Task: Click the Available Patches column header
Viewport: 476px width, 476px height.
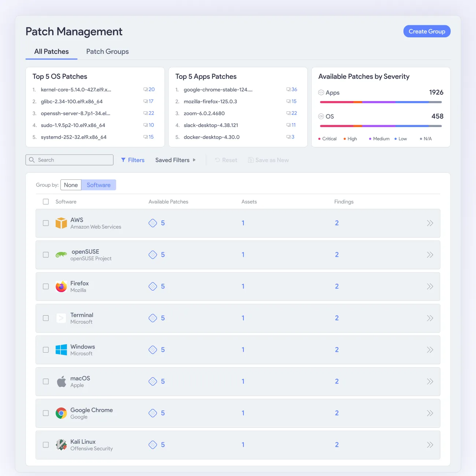Action: pos(168,202)
